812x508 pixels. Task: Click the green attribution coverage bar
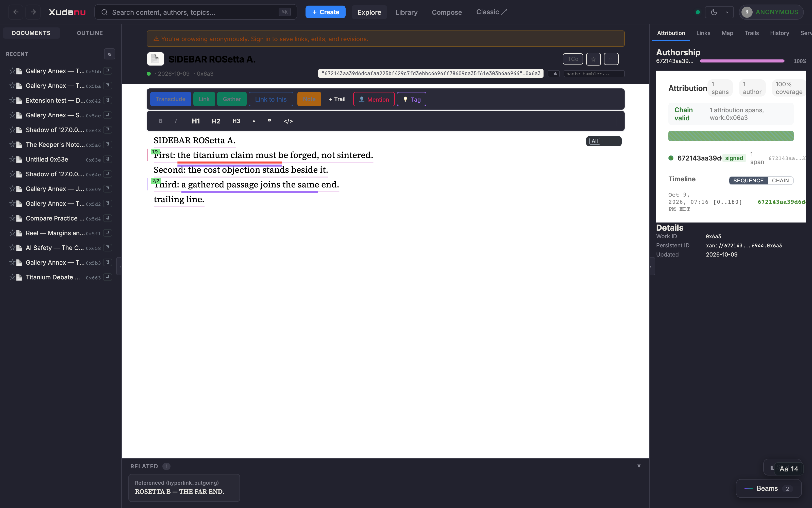(731, 136)
